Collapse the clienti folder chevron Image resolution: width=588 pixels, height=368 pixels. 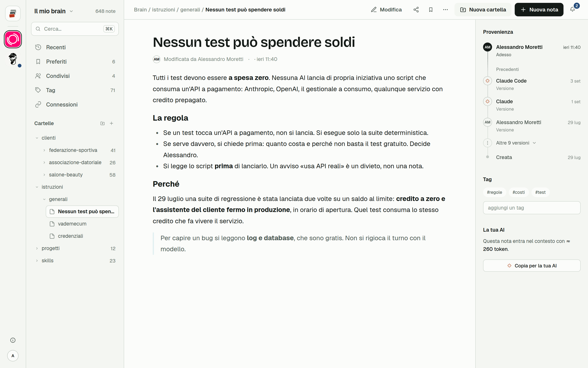pyautogui.click(x=37, y=138)
